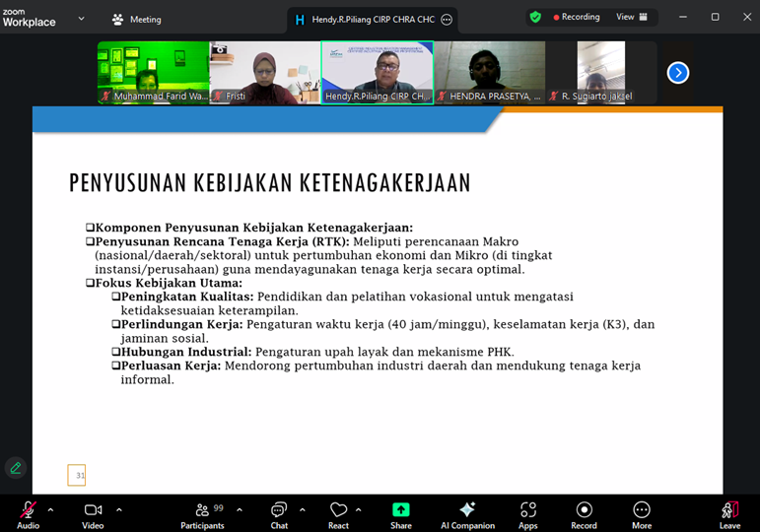Open the View layout menu

coord(632,17)
